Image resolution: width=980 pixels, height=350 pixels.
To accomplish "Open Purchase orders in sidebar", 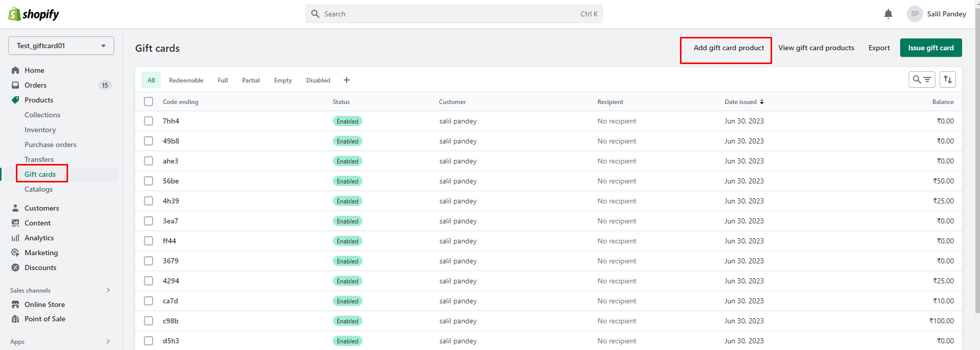I will pyautogui.click(x=51, y=145).
